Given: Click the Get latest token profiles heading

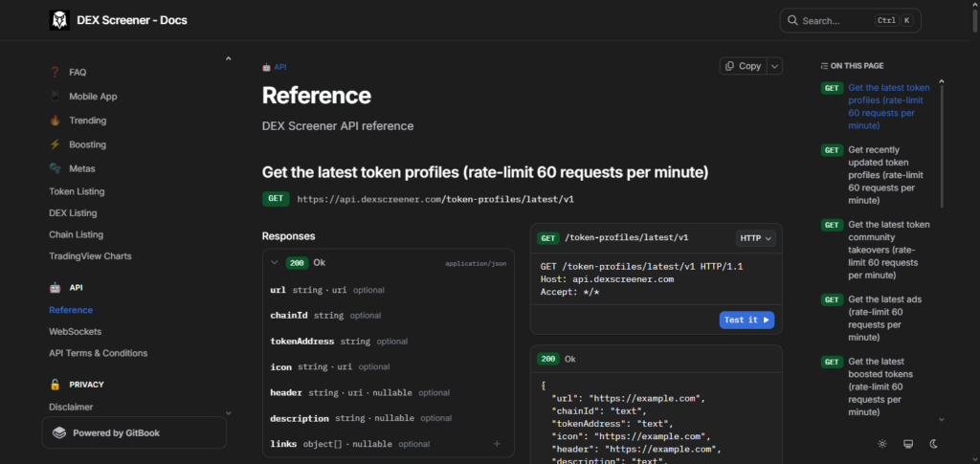Looking at the screenshot, I should [x=485, y=173].
